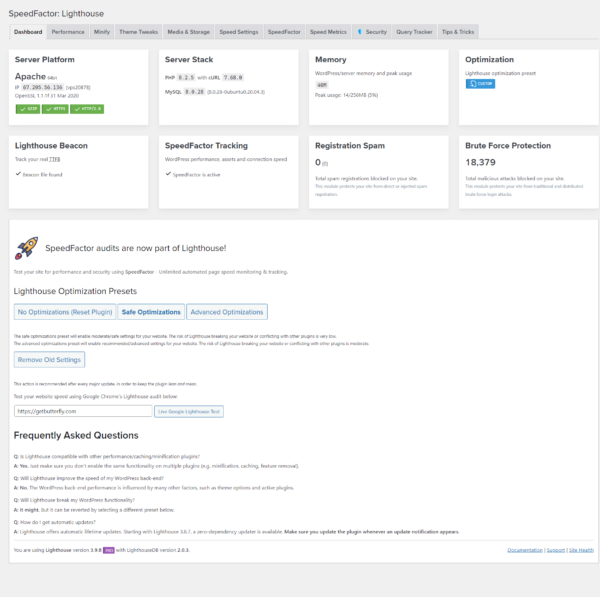View the Tips & Tricks tab
Image resolution: width=600 pixels, height=597 pixels.
(x=458, y=32)
